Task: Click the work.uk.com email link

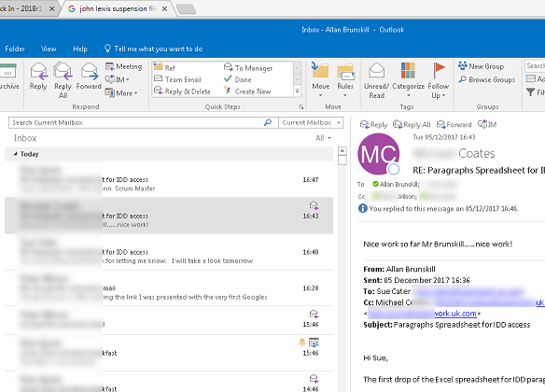Action: (x=455, y=314)
